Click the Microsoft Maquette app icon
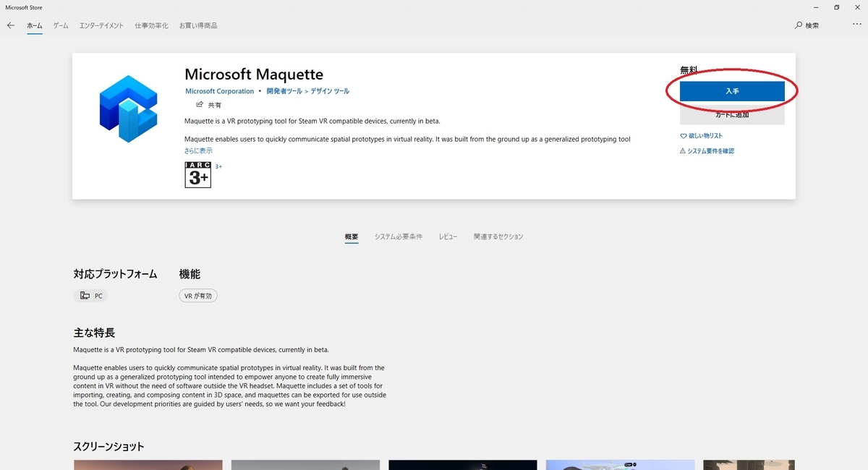The width and height of the screenshot is (868, 470). 128,108
